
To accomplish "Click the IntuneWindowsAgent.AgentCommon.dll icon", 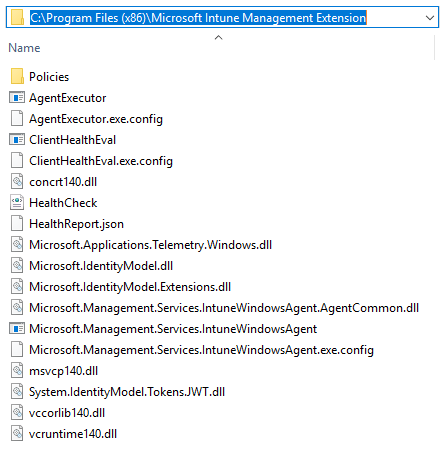I will [17, 308].
